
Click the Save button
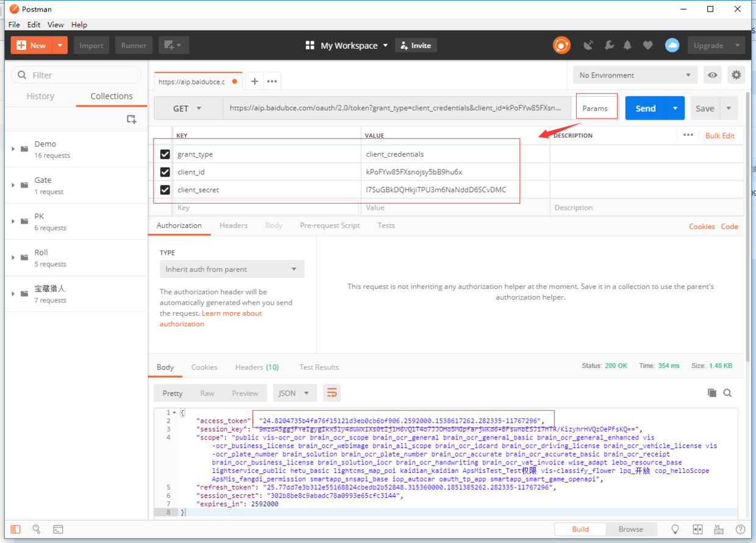click(x=705, y=108)
